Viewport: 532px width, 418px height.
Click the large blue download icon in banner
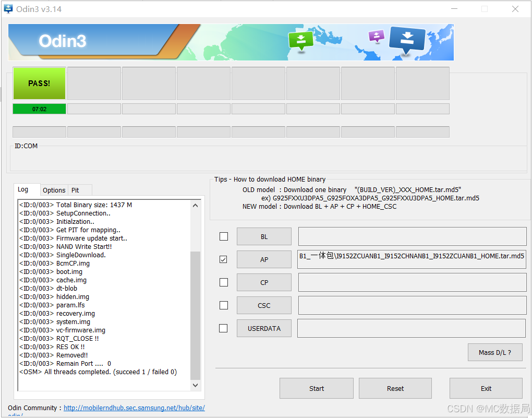pyautogui.click(x=407, y=41)
